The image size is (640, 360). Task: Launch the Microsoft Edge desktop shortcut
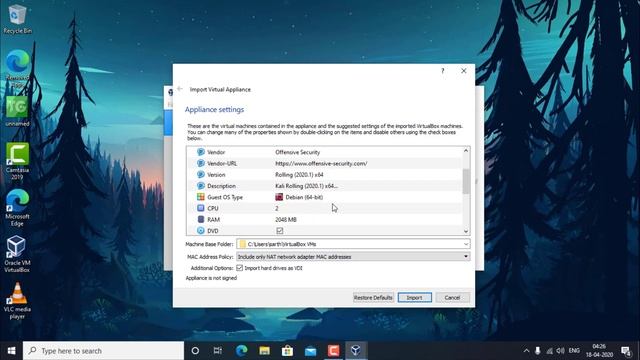point(17,207)
